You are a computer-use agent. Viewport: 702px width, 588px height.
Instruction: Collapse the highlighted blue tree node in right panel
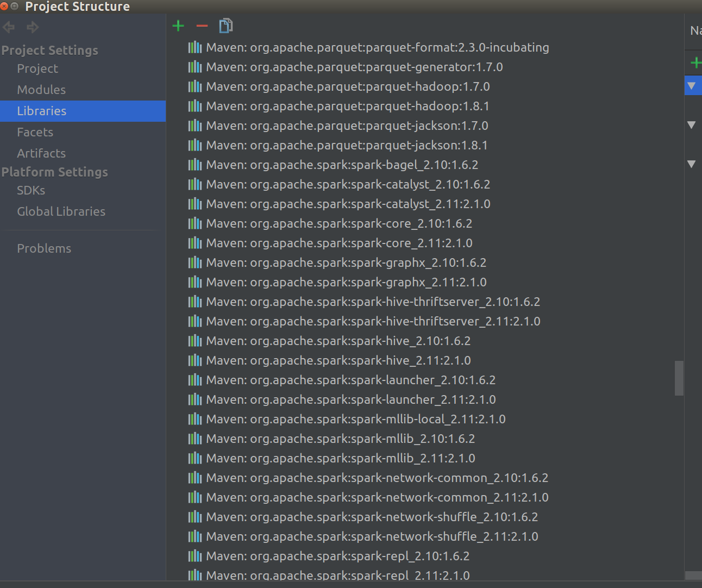pos(692,85)
